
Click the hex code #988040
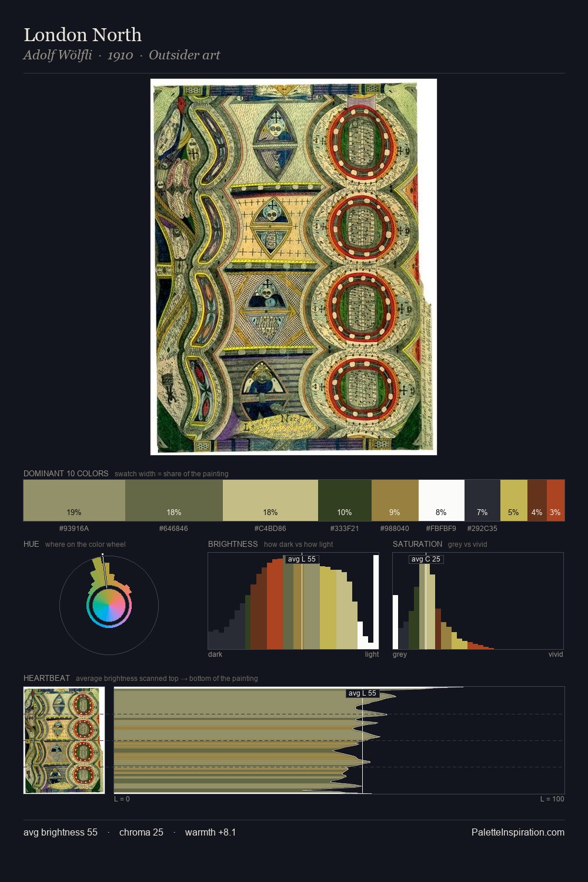click(395, 529)
